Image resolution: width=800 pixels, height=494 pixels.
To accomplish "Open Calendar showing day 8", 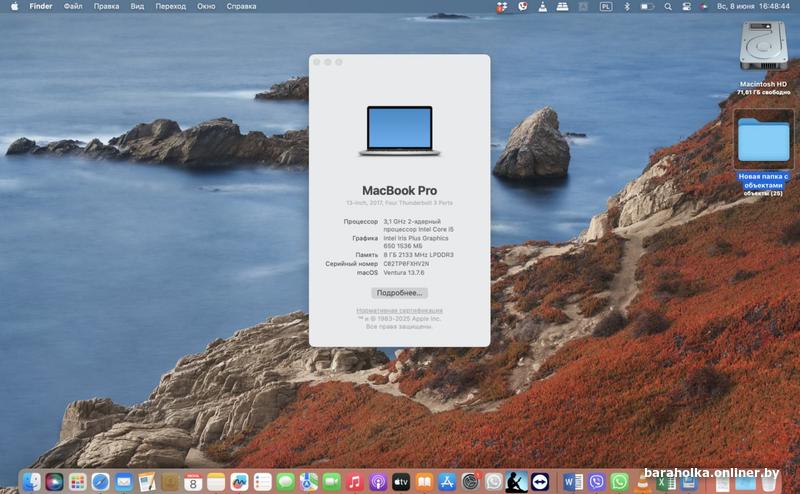I will click(x=193, y=482).
